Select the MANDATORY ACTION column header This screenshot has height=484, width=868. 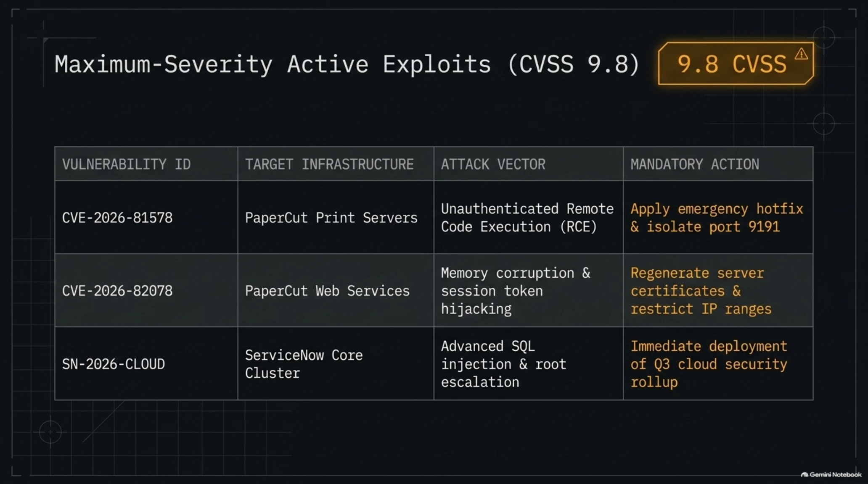pos(718,164)
